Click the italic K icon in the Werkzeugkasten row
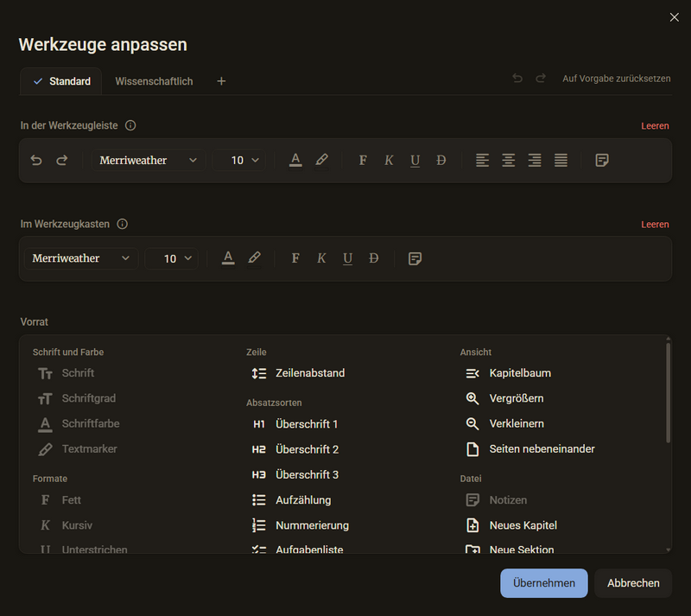691x616 pixels. tap(321, 258)
